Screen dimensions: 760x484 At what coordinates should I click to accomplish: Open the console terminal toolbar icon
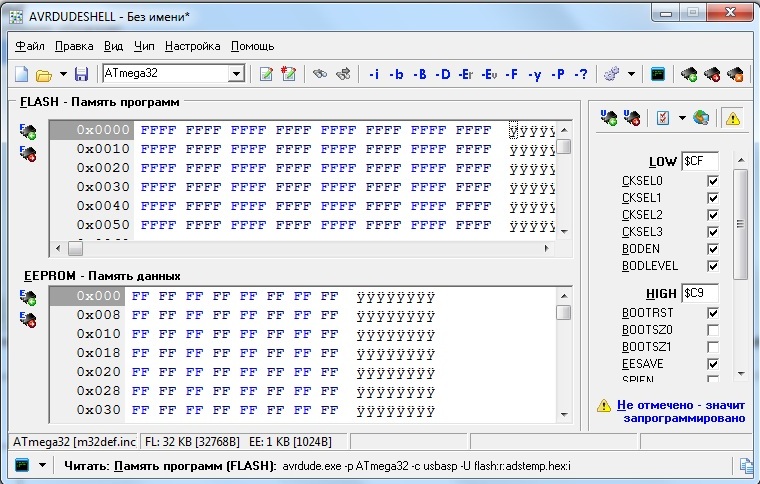coord(658,74)
